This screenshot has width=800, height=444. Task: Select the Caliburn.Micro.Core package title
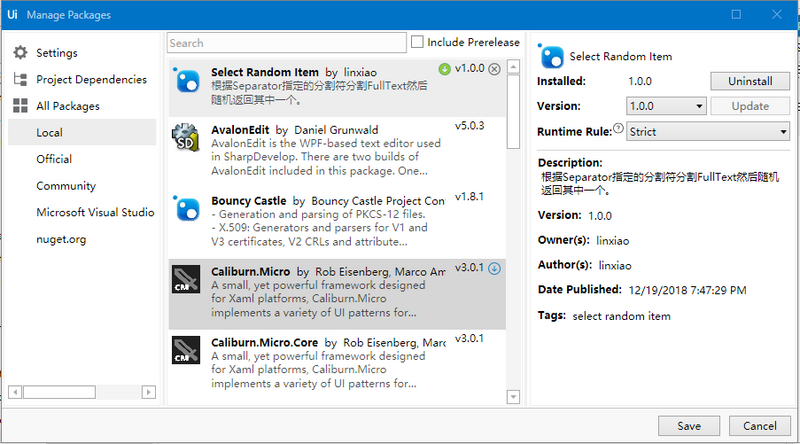265,342
